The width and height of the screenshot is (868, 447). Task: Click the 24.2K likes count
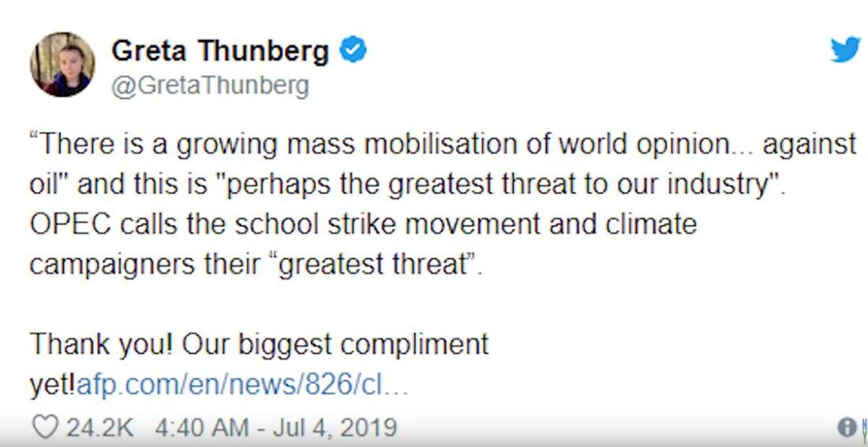click(x=100, y=427)
